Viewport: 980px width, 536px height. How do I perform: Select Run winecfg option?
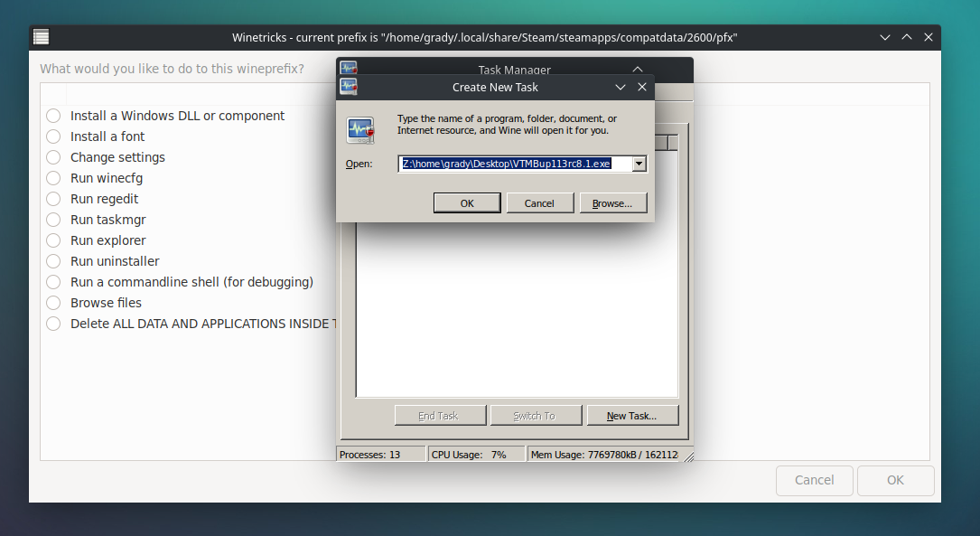pos(53,178)
